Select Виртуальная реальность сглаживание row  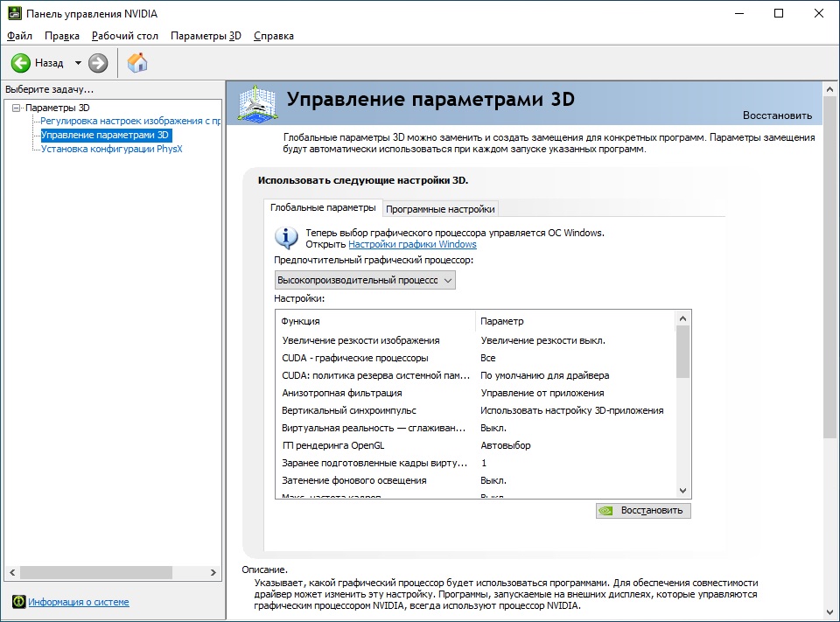tap(475, 428)
